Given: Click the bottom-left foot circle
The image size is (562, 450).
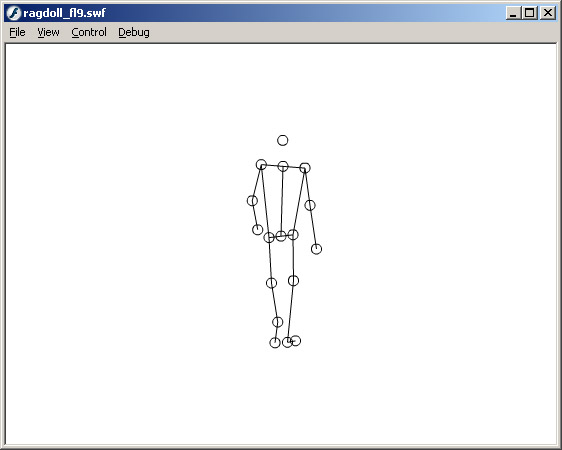Looking at the screenshot, I should click(275, 343).
